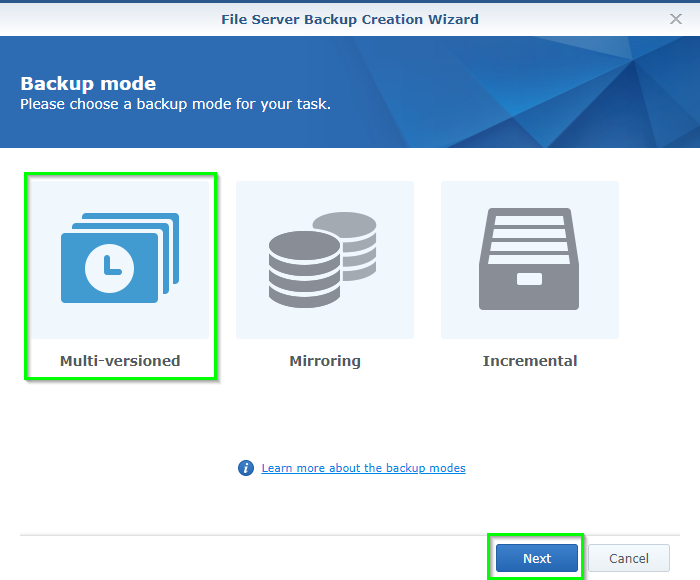
Task: Click the blue info icon beside the link
Action: (x=246, y=468)
